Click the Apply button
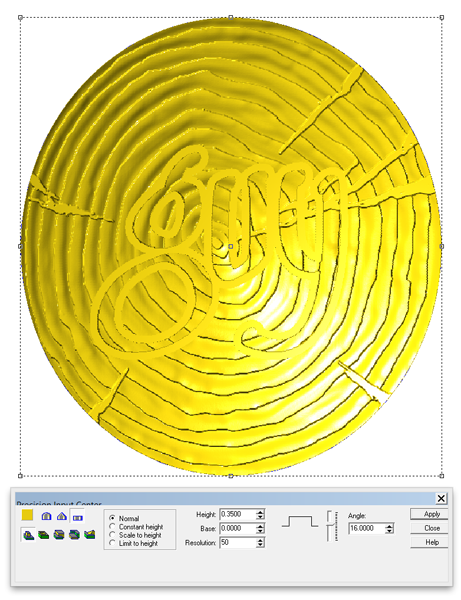 coord(429,514)
